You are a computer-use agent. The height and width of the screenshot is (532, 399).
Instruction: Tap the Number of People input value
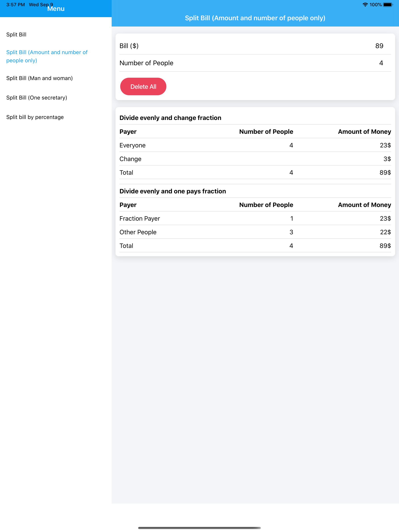click(x=381, y=63)
